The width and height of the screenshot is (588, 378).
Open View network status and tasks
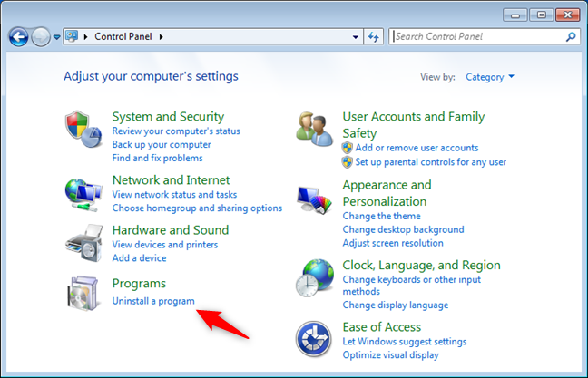tap(174, 195)
